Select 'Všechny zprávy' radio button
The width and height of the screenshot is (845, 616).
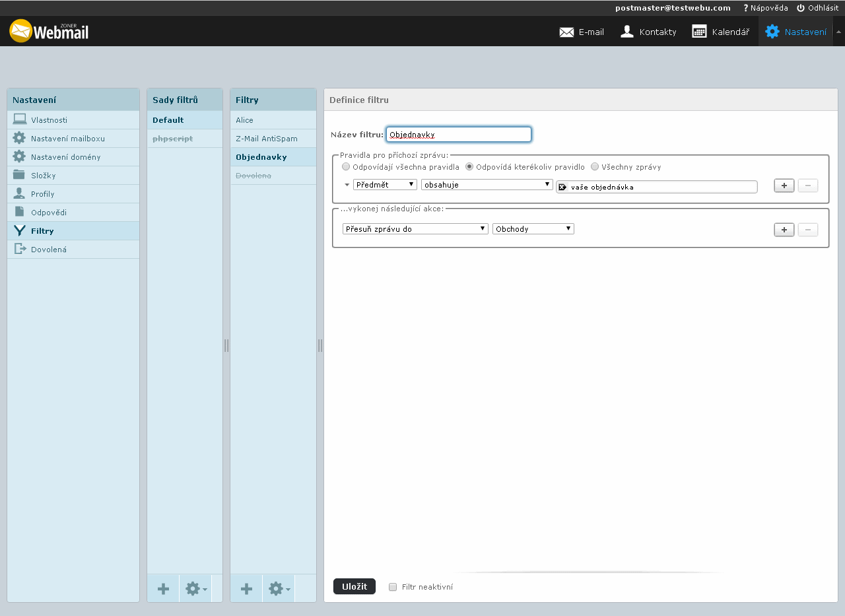point(595,167)
